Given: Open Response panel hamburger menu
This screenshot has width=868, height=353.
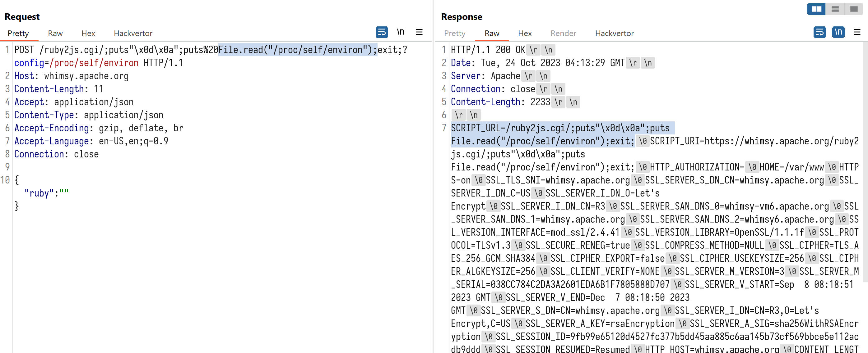Looking at the screenshot, I should point(856,32).
